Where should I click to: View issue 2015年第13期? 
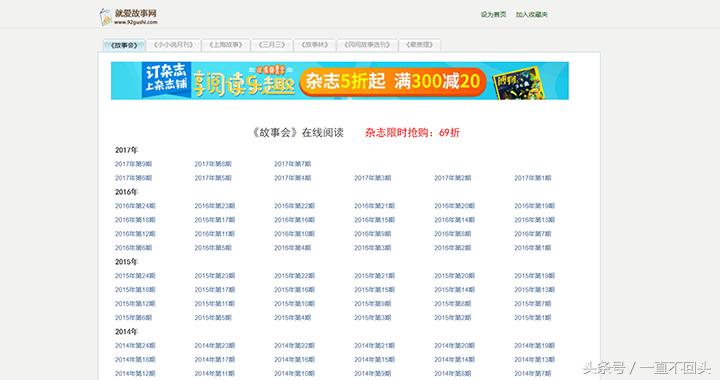click(x=534, y=290)
